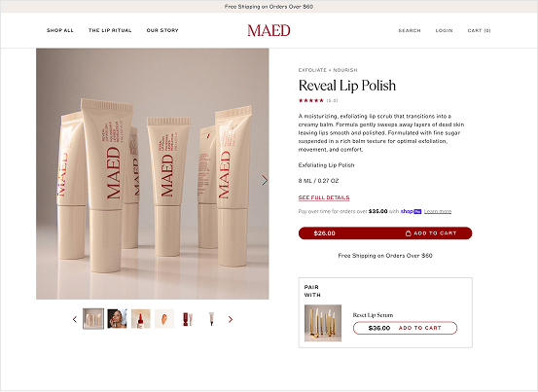Select the product swatch smear thumbnail
This screenshot has width=538, height=392.
click(x=164, y=319)
